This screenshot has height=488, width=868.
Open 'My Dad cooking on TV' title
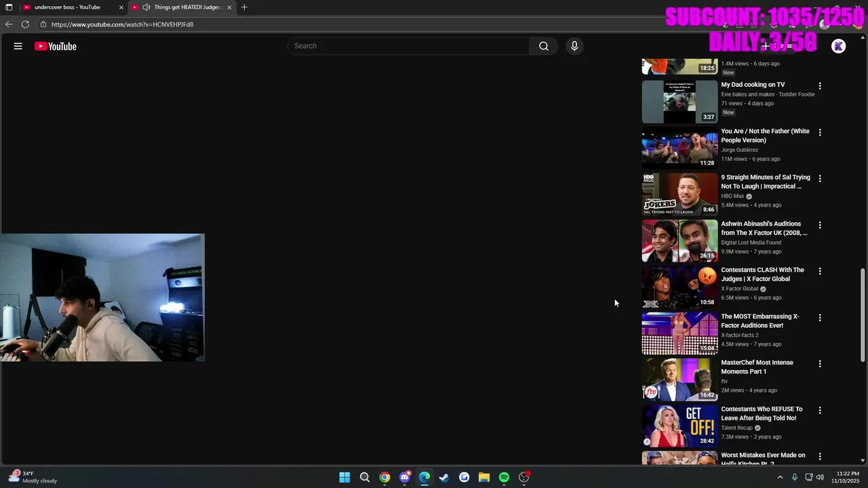tap(753, 85)
